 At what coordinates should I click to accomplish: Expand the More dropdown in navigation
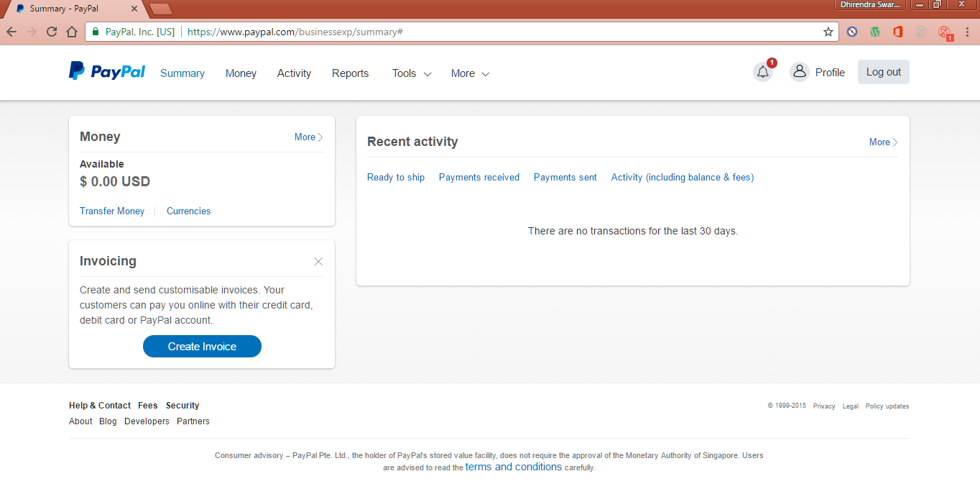coord(470,73)
